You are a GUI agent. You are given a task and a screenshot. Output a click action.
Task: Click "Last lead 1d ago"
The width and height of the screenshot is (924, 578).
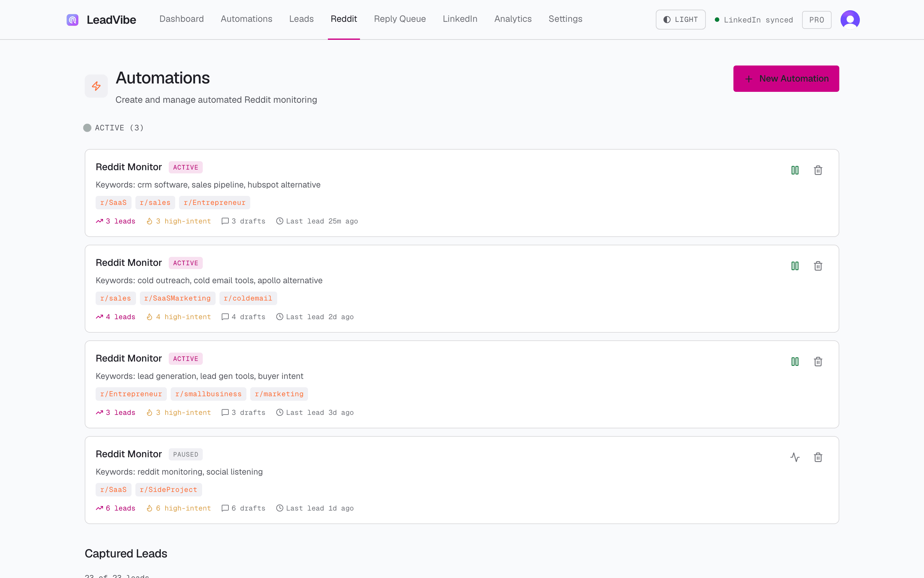point(315,508)
